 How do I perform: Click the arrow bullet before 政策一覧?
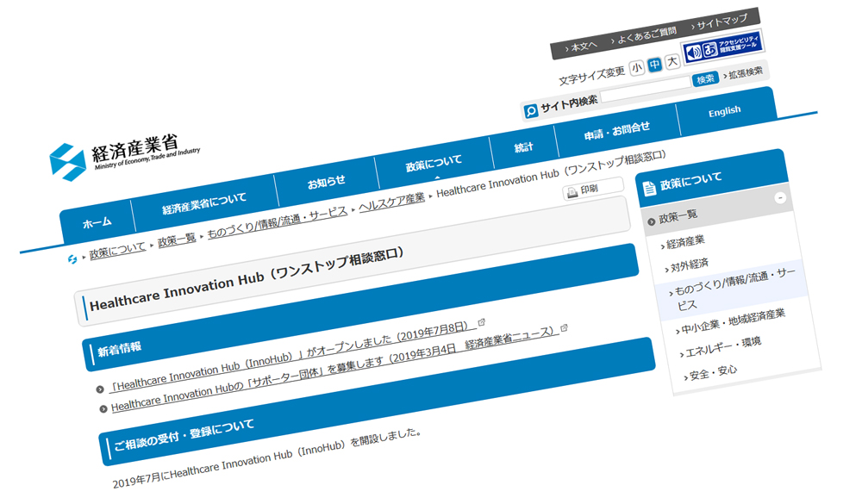pyautogui.click(x=652, y=221)
